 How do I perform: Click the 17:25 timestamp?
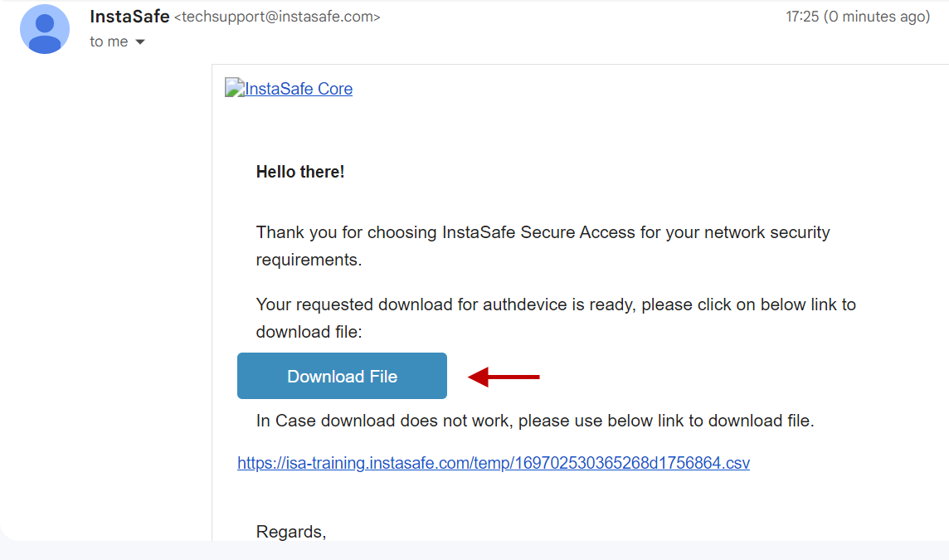[x=802, y=17]
